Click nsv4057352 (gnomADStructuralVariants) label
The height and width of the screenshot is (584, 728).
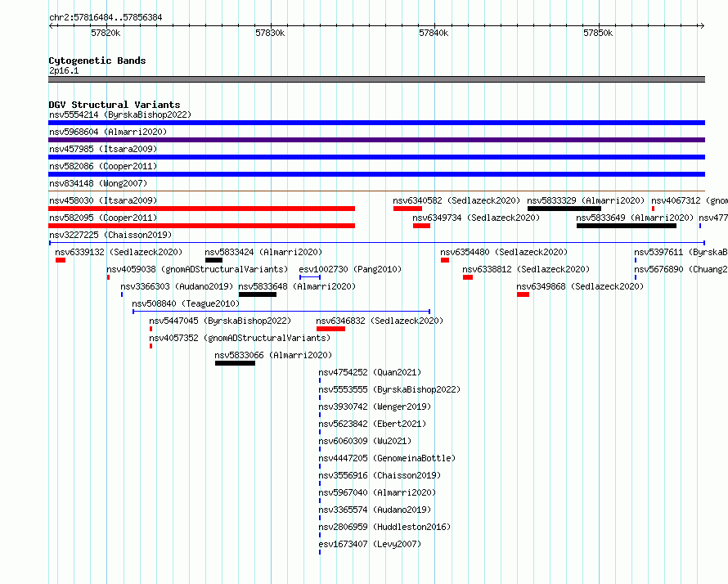tap(240, 338)
